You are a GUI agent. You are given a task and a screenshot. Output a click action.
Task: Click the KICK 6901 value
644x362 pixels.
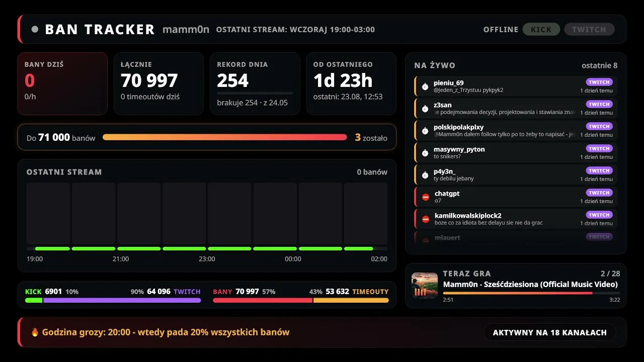[43, 292]
